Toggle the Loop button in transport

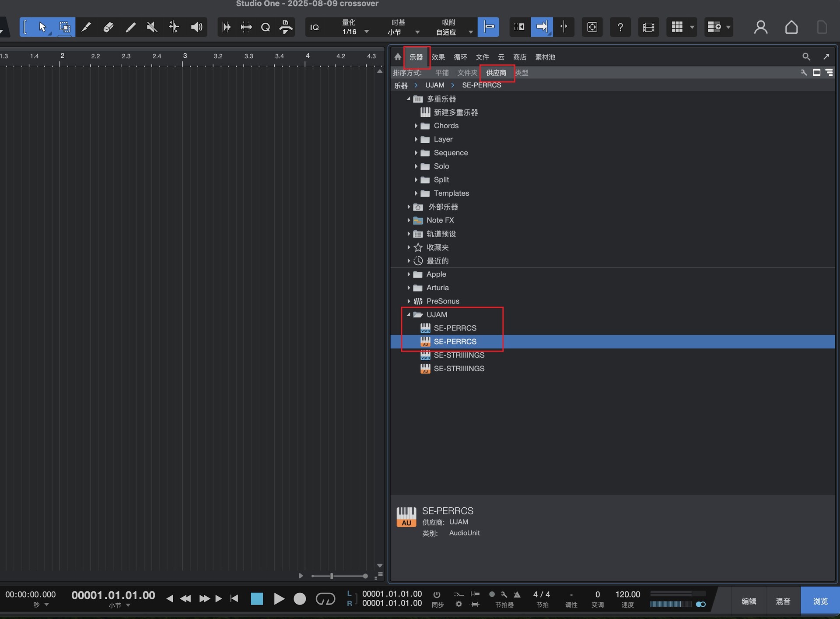(325, 599)
